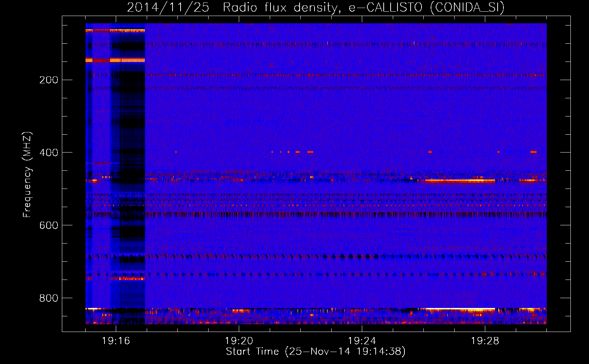Click the bright white-yellow band below 800 MHz at 19:27
The image size is (589, 364).
[460, 309]
